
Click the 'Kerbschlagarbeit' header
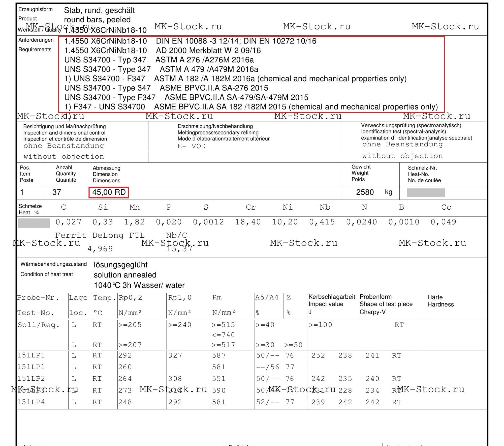332,297
